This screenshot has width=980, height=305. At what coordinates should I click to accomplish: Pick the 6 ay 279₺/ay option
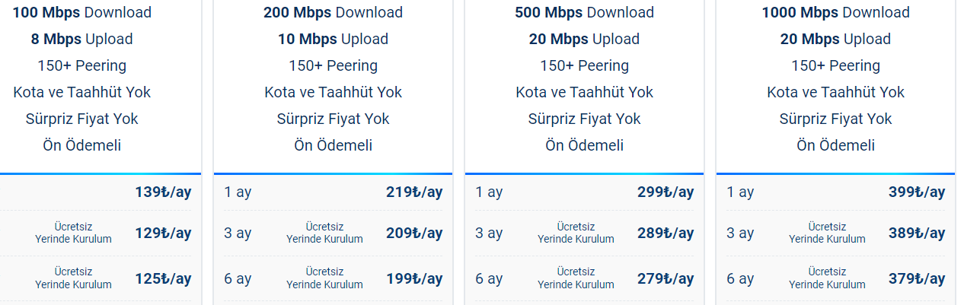tap(584, 279)
